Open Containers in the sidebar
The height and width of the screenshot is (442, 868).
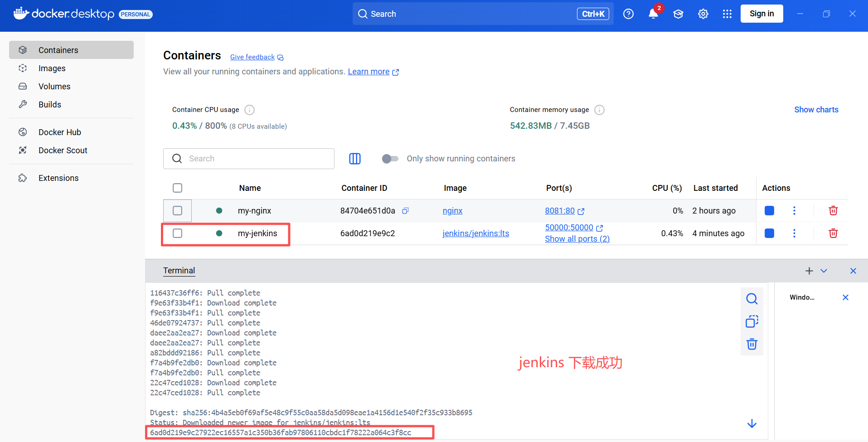(x=71, y=50)
